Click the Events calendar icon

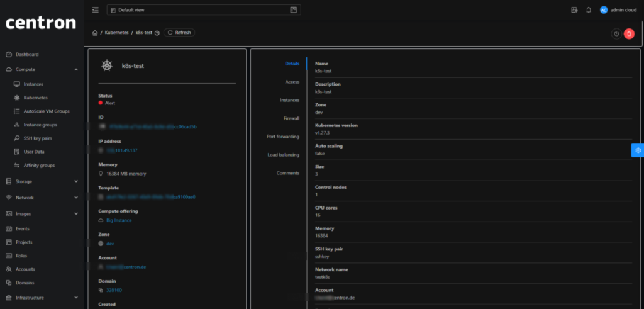[x=9, y=228]
